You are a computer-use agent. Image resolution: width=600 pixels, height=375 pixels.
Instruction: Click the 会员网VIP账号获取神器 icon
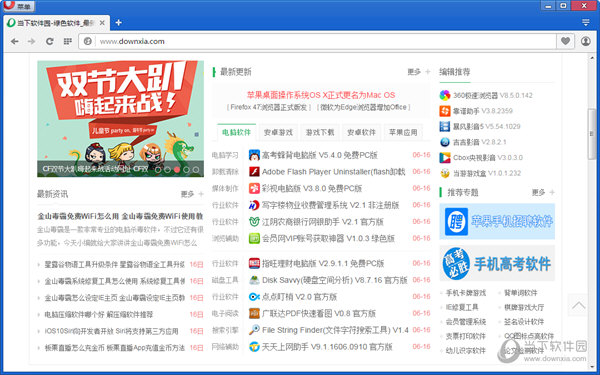254,238
